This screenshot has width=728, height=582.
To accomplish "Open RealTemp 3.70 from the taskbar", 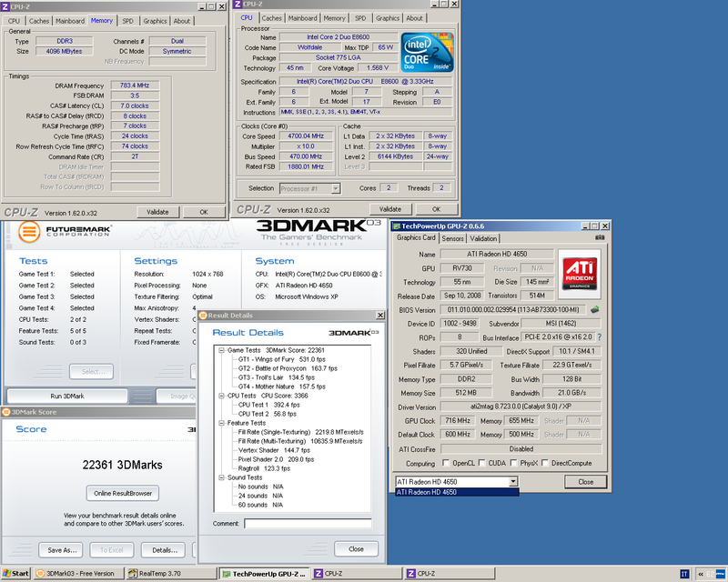I will pos(172,574).
